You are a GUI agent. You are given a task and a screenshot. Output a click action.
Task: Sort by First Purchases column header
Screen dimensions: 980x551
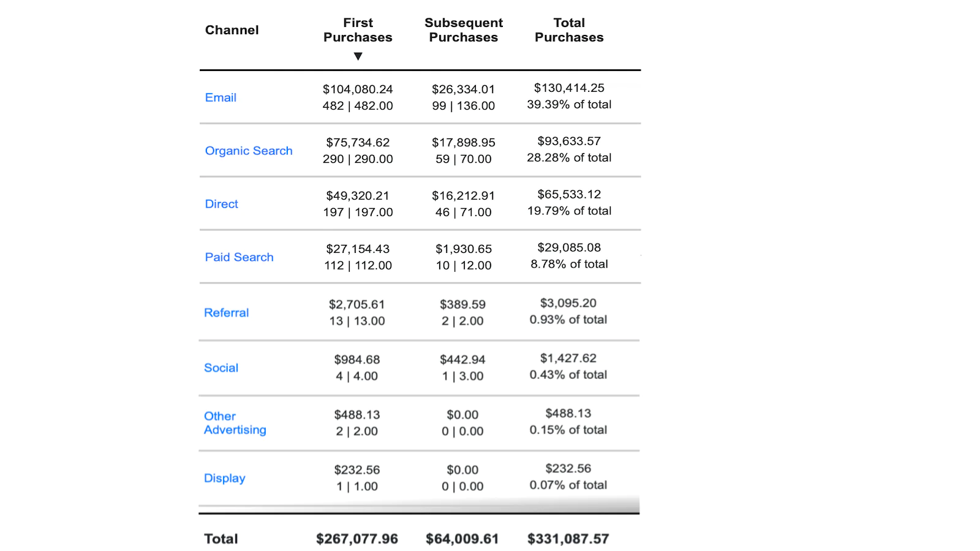[358, 30]
